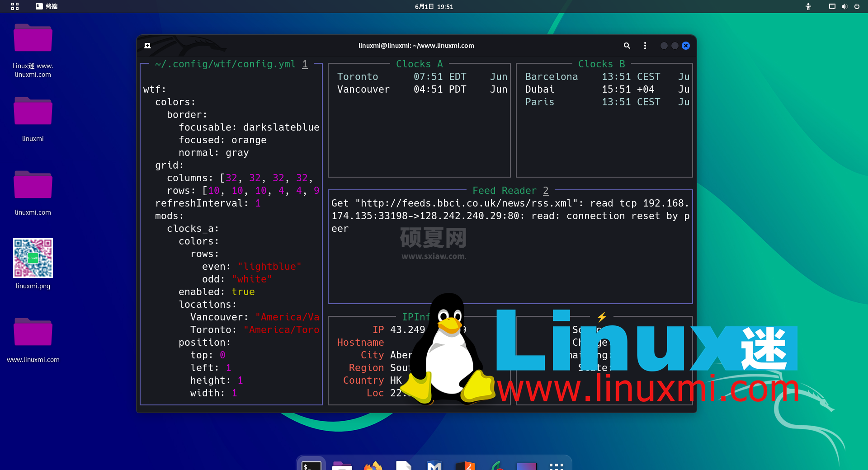Click the new tab icon in terminal header

[147, 46]
